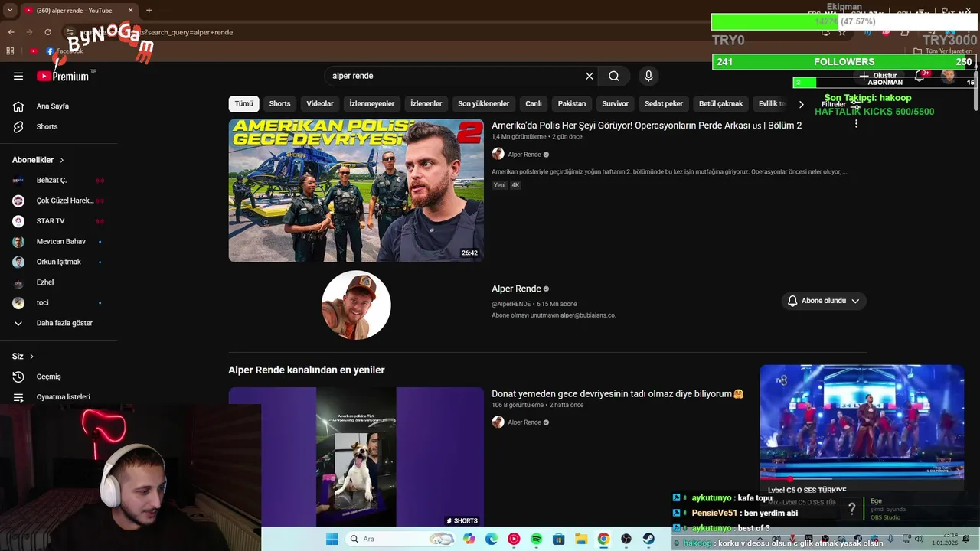Expand the Abonelikler section chevron
Viewport: 980px width, 551px height.
point(62,160)
